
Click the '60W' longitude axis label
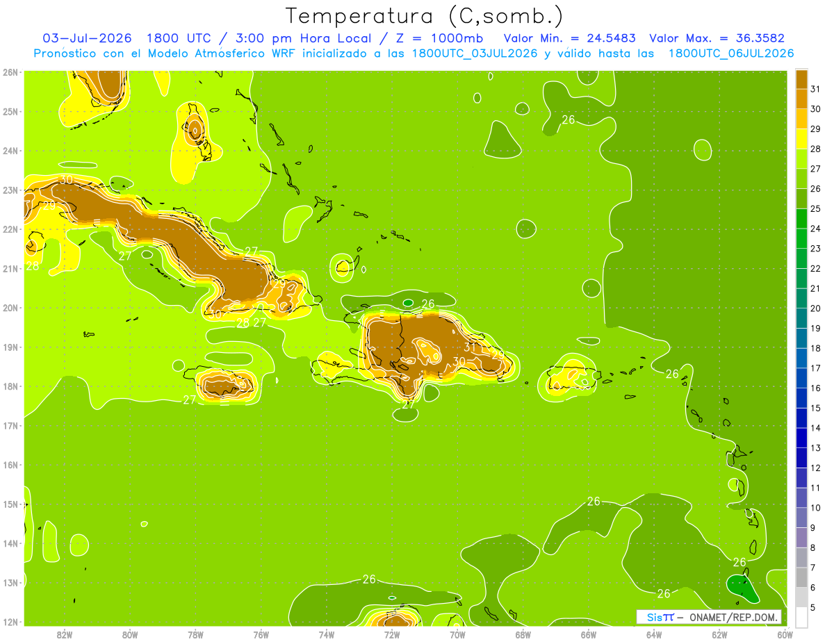point(785,635)
